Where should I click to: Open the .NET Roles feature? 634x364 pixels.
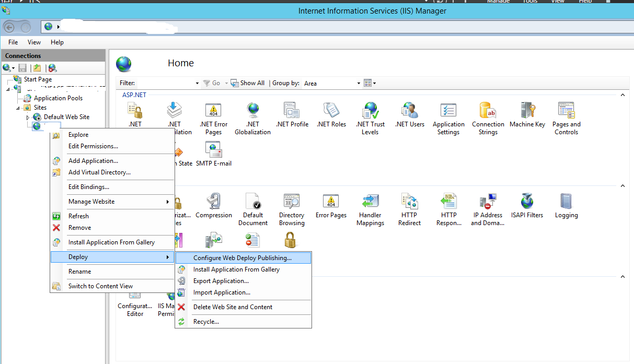(x=331, y=115)
